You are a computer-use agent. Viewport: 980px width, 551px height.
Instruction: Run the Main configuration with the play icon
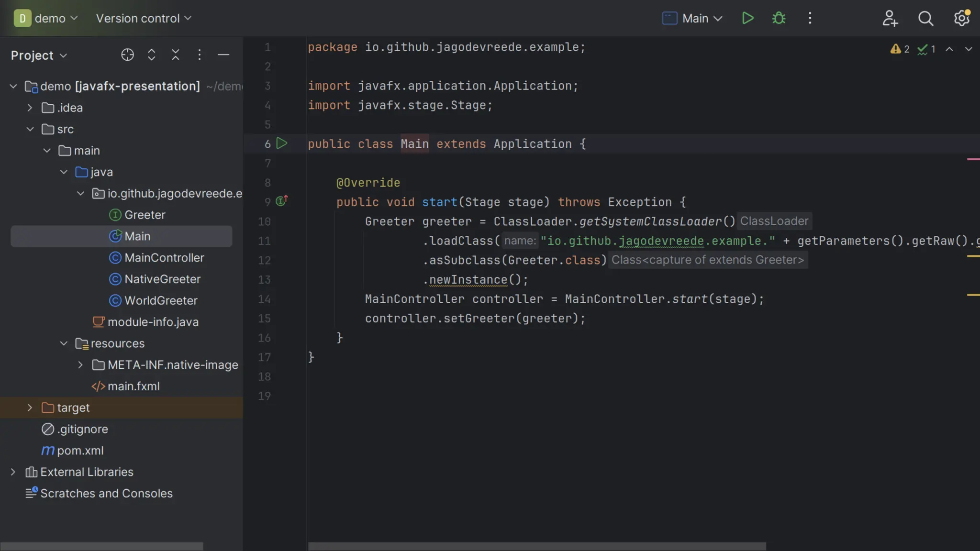click(x=747, y=18)
